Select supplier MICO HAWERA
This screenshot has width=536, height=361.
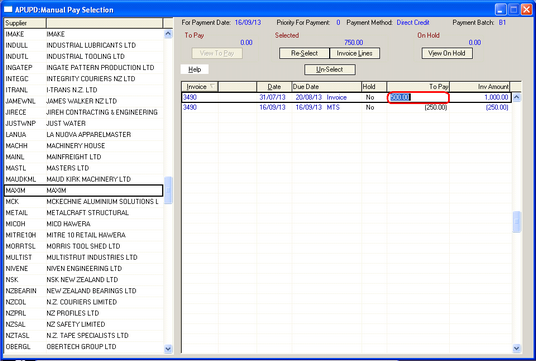[83, 224]
